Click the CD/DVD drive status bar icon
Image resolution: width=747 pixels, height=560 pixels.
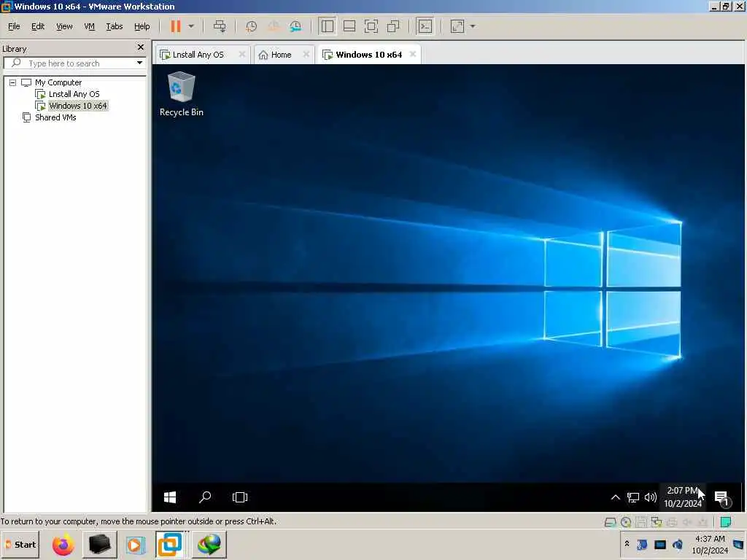[626, 522]
